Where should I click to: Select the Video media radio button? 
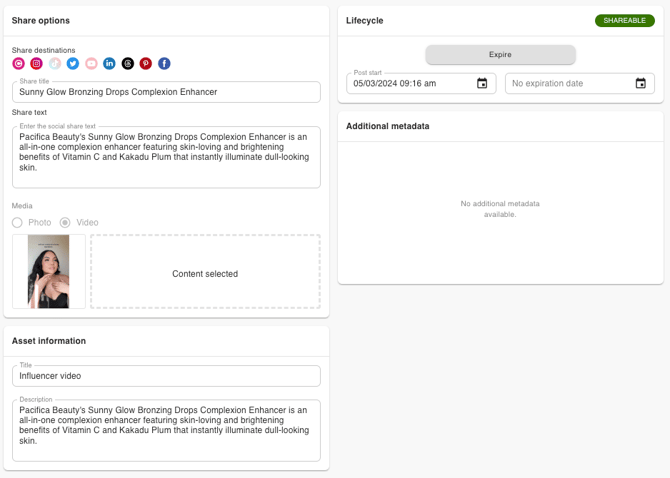coord(65,222)
